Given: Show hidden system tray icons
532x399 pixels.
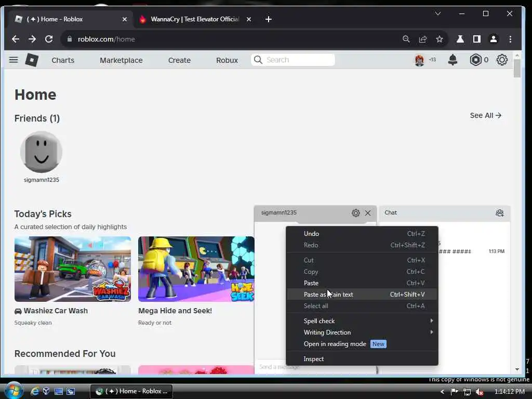Looking at the screenshot, I should click(x=442, y=392).
